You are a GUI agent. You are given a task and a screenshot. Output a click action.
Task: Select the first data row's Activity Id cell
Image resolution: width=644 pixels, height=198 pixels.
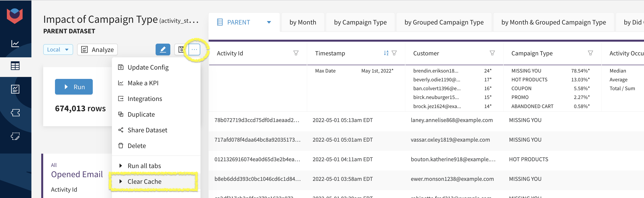(x=257, y=120)
